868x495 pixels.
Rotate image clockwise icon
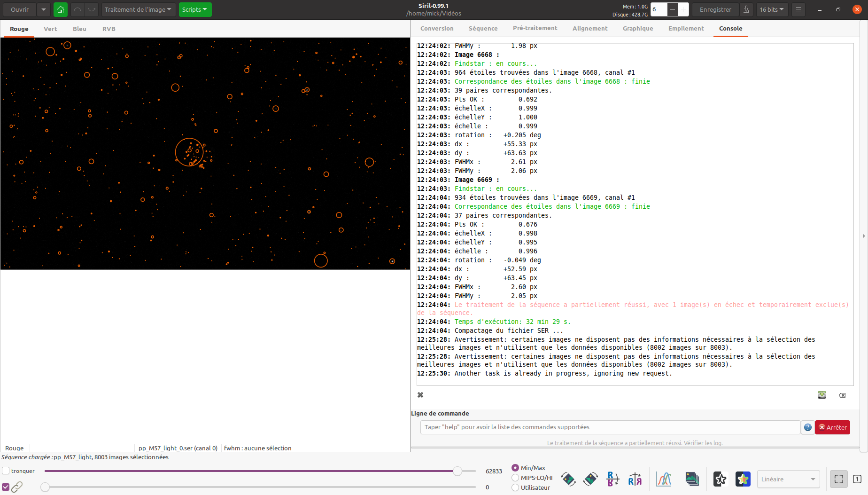tap(590, 479)
